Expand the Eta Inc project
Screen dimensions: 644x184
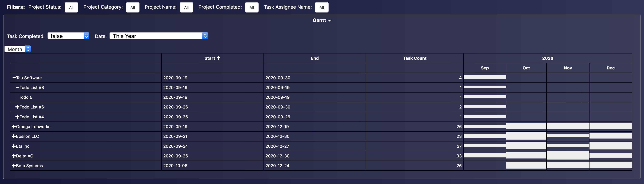tap(14, 146)
